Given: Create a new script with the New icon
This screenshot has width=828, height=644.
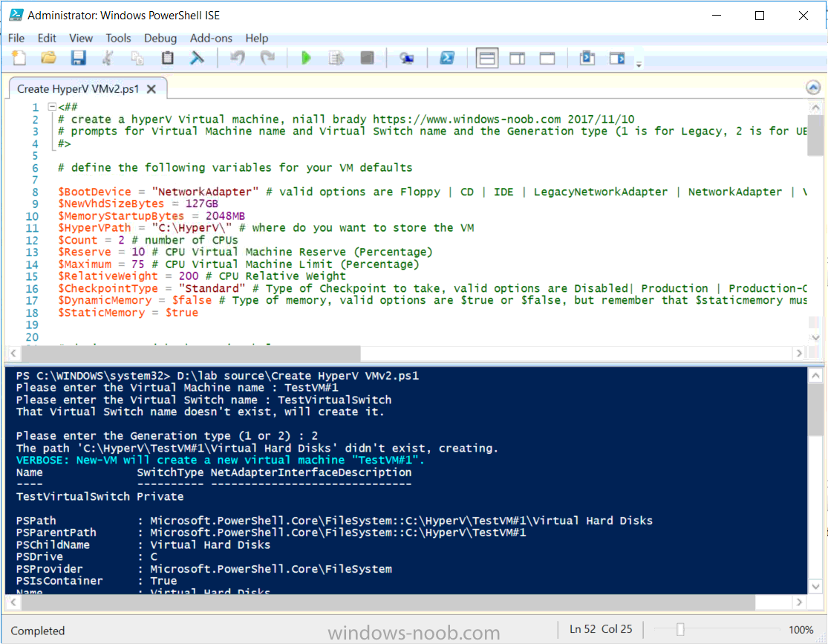Looking at the screenshot, I should (19, 58).
